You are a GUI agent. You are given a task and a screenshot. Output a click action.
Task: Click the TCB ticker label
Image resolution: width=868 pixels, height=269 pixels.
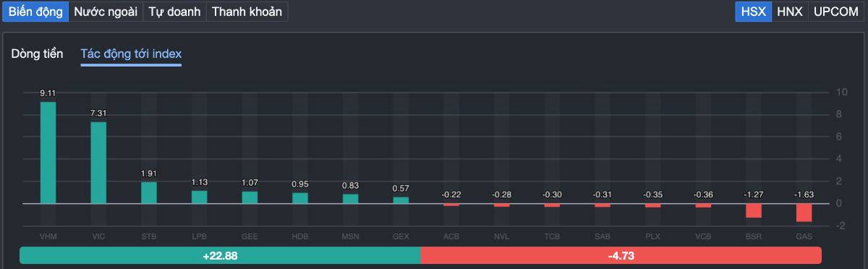(552, 236)
